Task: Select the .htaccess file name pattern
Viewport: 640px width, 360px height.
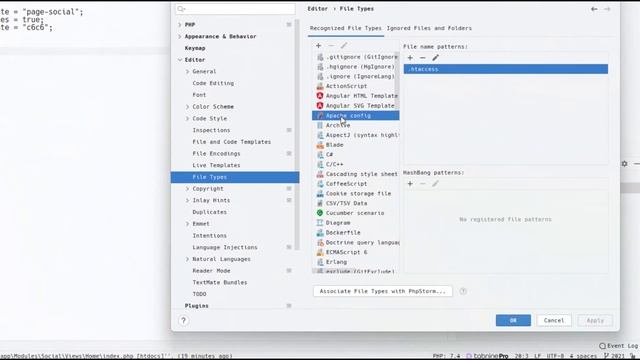Action: pos(506,69)
